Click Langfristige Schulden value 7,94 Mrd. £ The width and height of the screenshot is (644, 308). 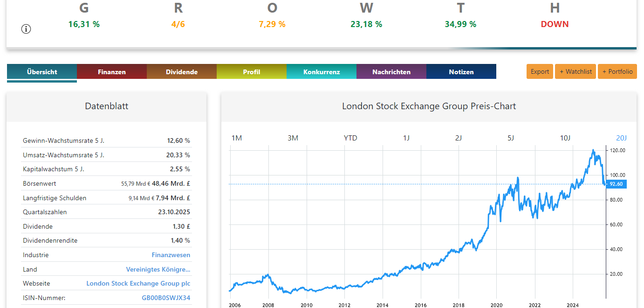click(x=173, y=198)
